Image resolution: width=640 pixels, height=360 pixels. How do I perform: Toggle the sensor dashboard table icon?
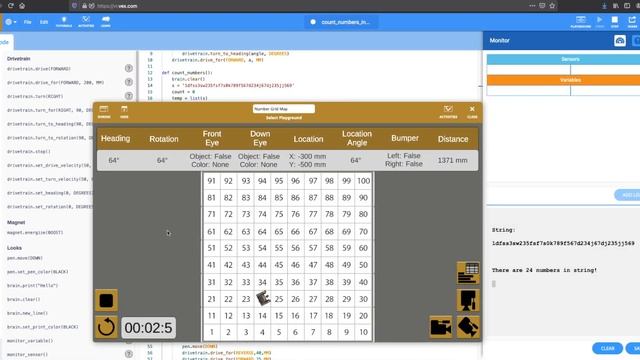point(468,273)
